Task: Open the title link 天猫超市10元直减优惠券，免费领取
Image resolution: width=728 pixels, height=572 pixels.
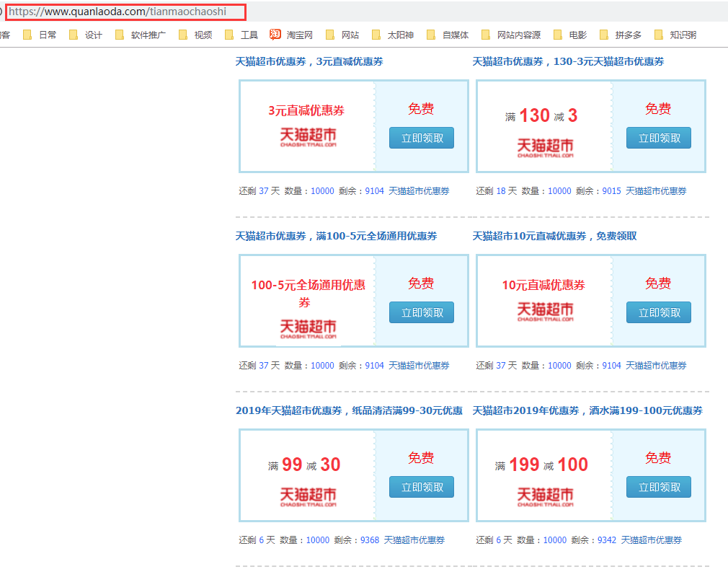Action: point(554,236)
